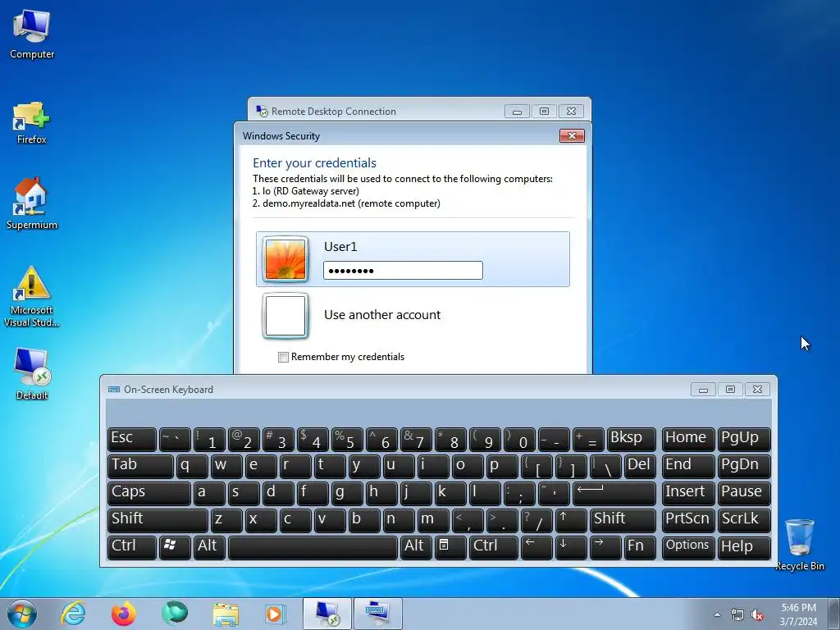
Task: Tap the letter q key on-screen
Action: point(192,466)
